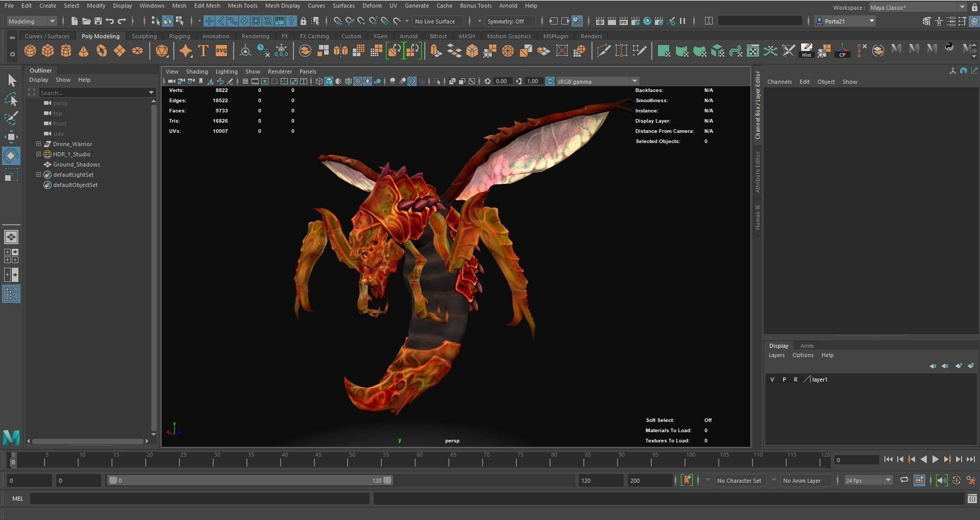Open the save scene icon

point(98,21)
